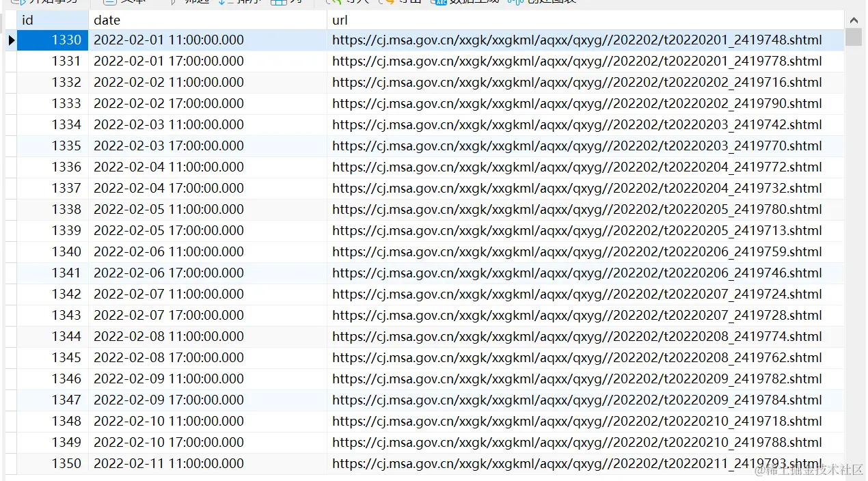Select id cell 1331
868x481 pixels.
coord(53,61)
